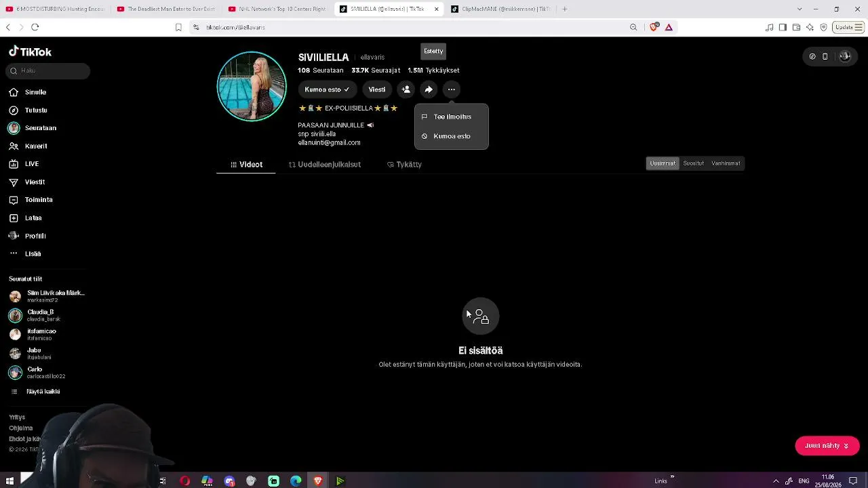Open a new browser tab
Image resolution: width=868 pixels, height=488 pixels.
[x=564, y=9]
